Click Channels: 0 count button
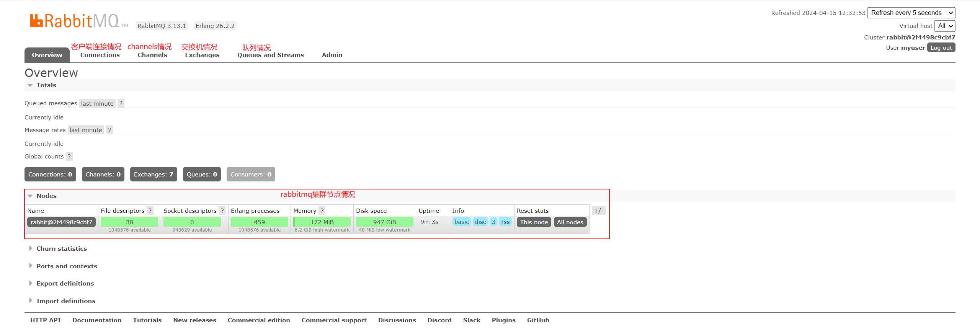The height and width of the screenshot is (333, 980). click(x=103, y=175)
